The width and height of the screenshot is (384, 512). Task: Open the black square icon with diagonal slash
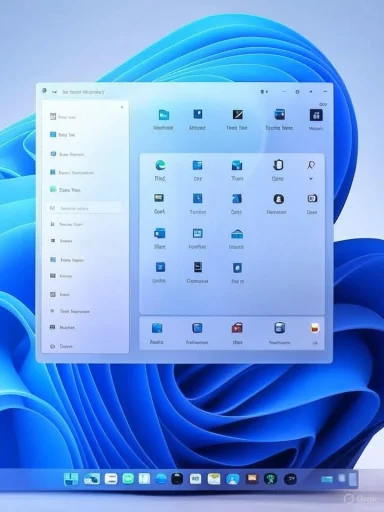click(238, 115)
